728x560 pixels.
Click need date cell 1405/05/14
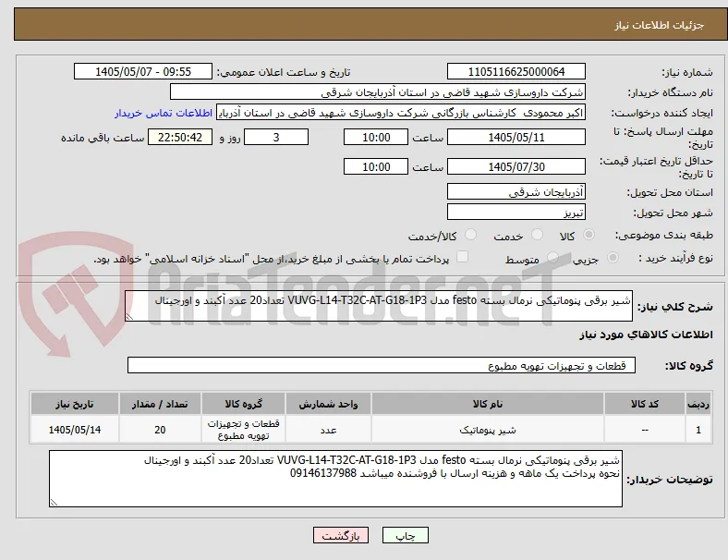point(75,430)
